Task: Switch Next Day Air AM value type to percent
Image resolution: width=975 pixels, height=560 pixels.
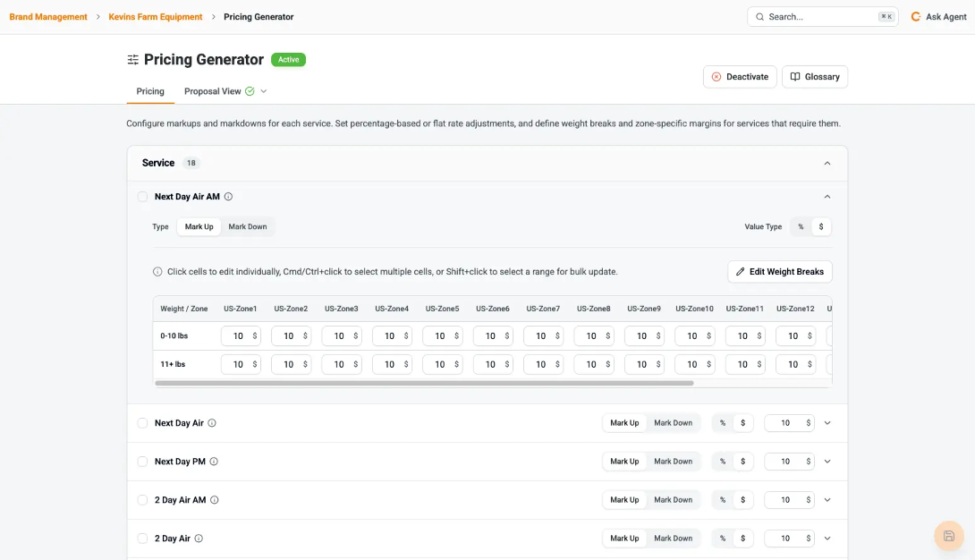Action: coord(801,227)
